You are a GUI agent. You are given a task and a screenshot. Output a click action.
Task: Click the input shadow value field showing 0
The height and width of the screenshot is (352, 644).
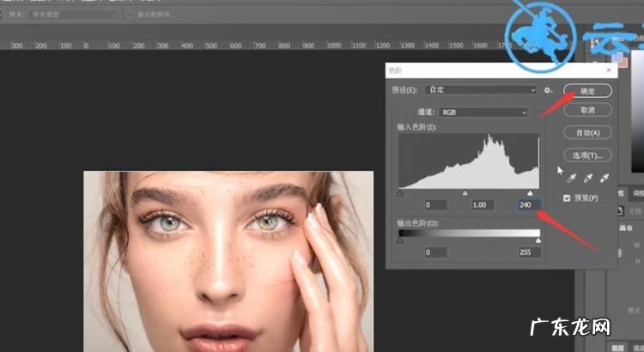pyautogui.click(x=435, y=204)
